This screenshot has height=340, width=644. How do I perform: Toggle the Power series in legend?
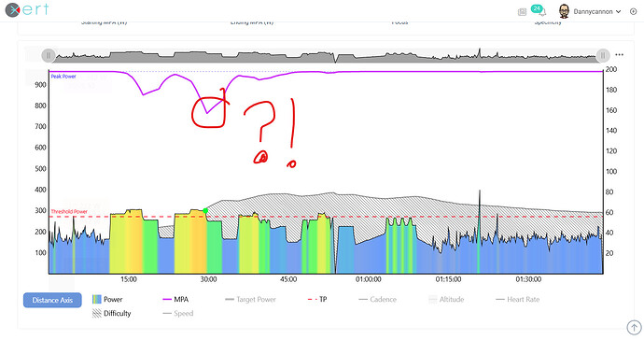107,299
